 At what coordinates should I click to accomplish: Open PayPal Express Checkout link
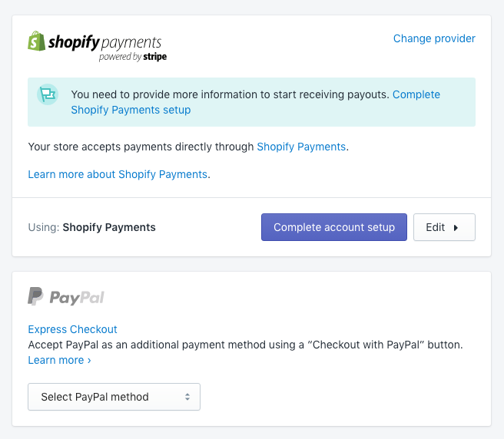[73, 329]
